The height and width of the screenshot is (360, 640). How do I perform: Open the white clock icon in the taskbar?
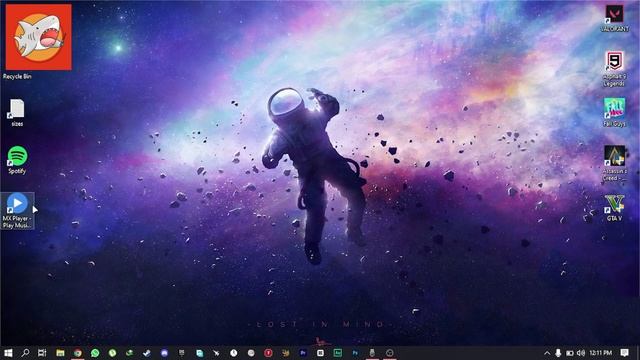[x=233, y=353]
